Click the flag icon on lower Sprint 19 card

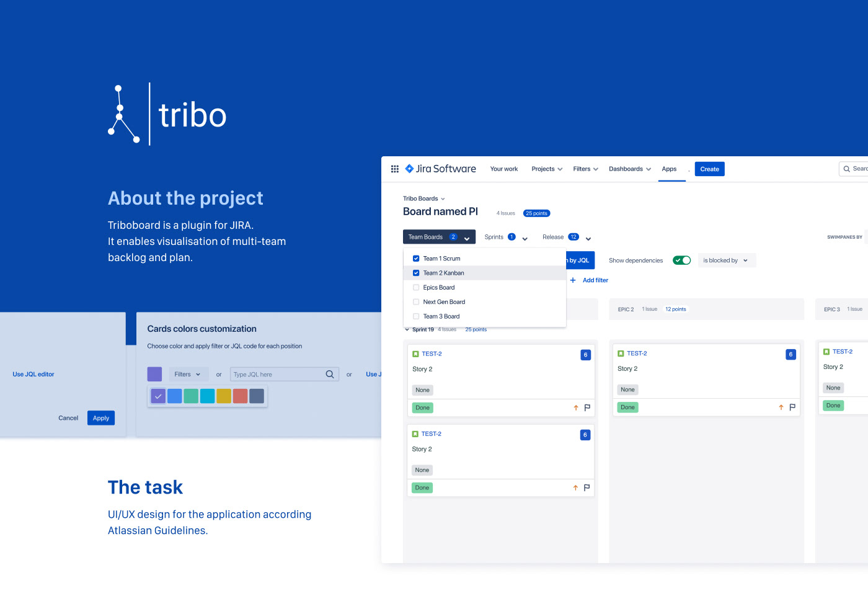(x=587, y=487)
